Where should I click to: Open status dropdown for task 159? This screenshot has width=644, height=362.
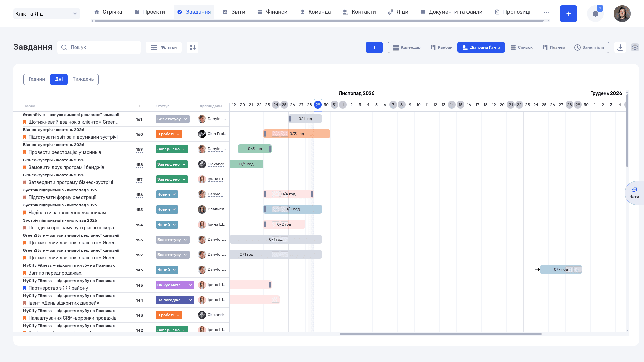[x=172, y=149]
